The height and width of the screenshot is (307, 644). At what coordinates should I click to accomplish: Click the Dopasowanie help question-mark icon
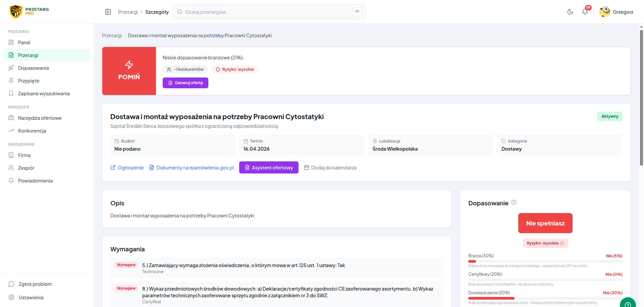pyautogui.click(x=514, y=202)
